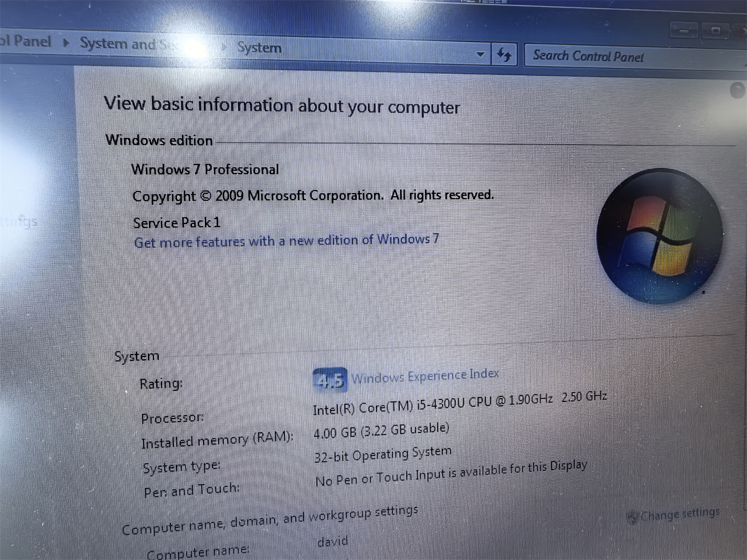Click the Intel Core i5-4300U processor value

460,403
